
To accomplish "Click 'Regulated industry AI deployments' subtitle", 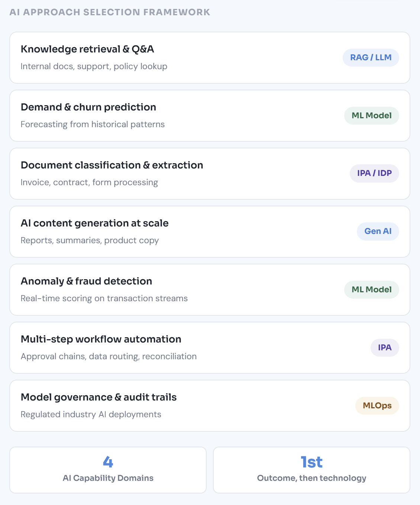I will (91, 414).
